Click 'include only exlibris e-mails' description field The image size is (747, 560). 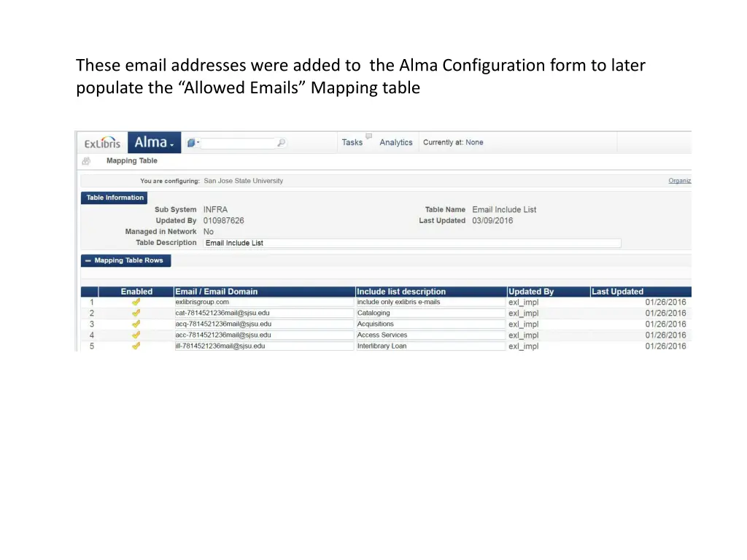[430, 302]
